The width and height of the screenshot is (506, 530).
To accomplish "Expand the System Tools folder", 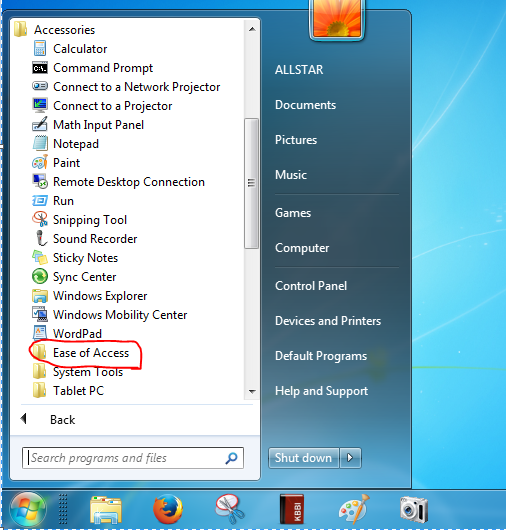I will tap(78, 371).
